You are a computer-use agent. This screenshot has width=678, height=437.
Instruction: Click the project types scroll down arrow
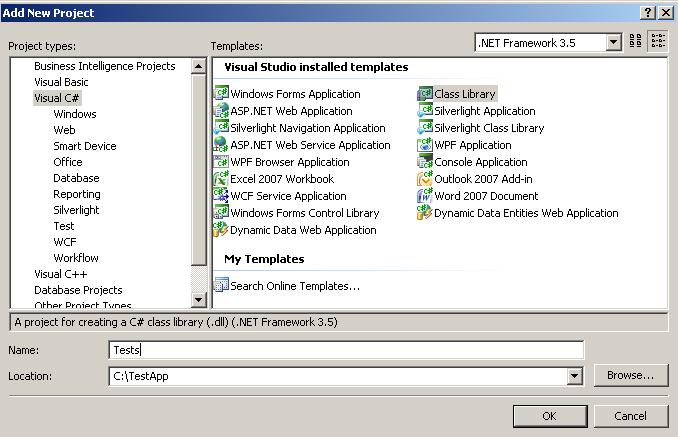coord(198,299)
